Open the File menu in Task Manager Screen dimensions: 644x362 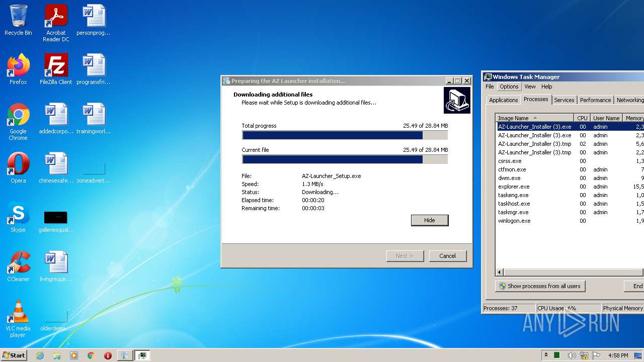click(490, 86)
